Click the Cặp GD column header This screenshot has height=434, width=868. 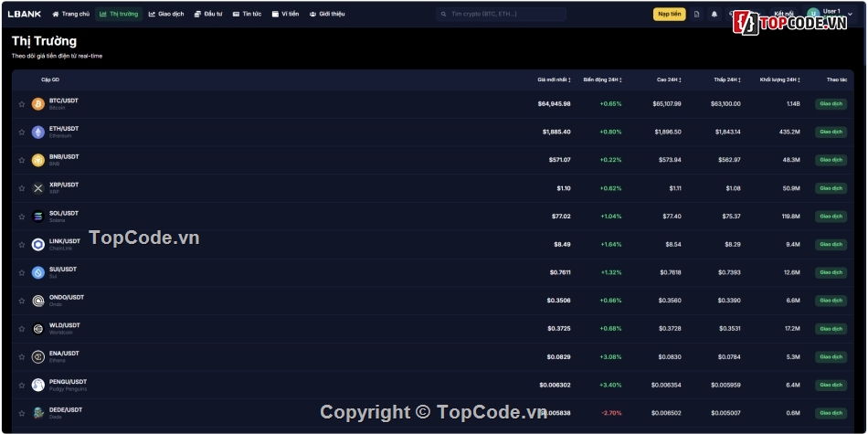50,79
